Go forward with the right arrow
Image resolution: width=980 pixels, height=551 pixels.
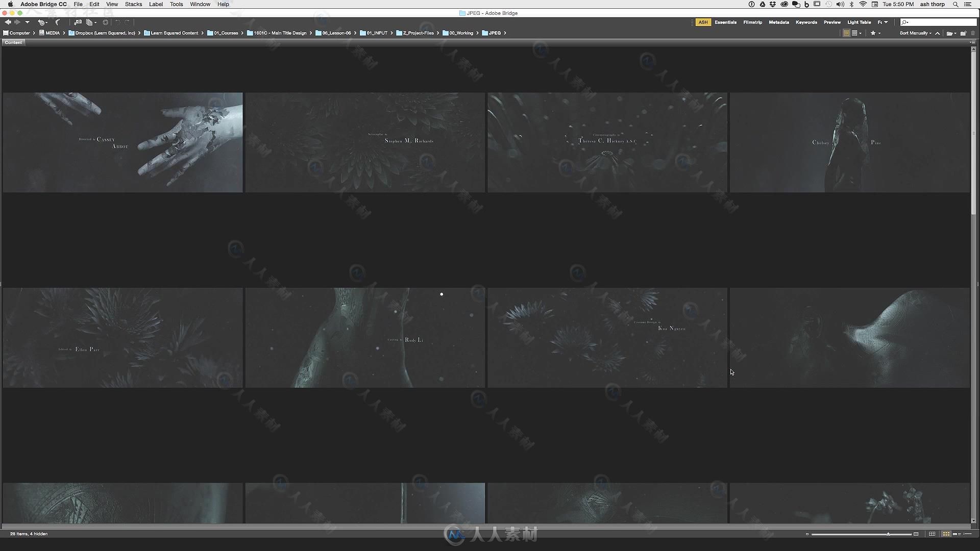coord(17,22)
